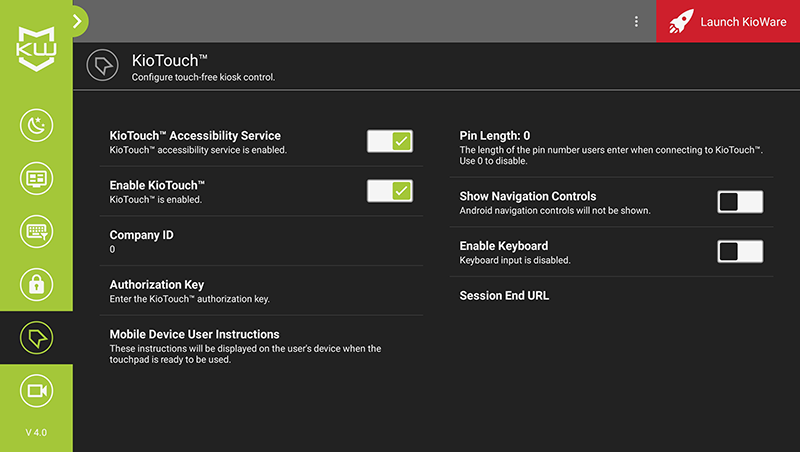This screenshot has width=800, height=452.
Task: Select the KioTouch pointer sidebar icon
Action: tap(36, 338)
